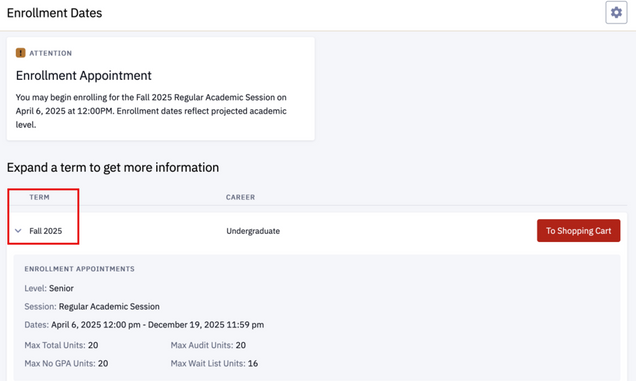
Task: Click the Enrollment Appointment heading
Action: point(84,75)
